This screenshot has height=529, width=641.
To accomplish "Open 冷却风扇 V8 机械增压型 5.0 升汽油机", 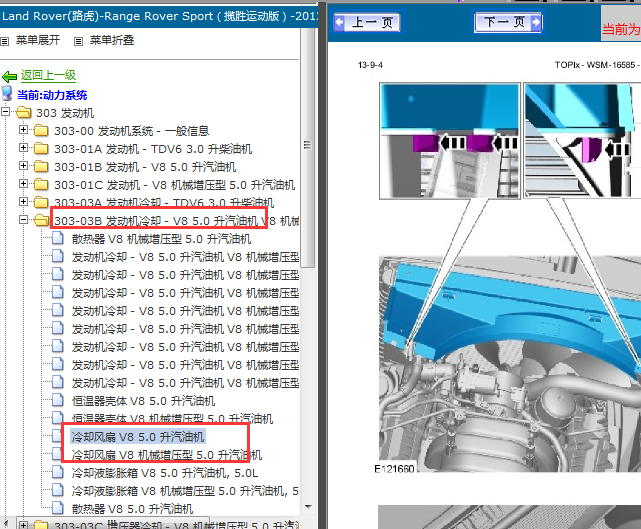I will click(167, 455).
